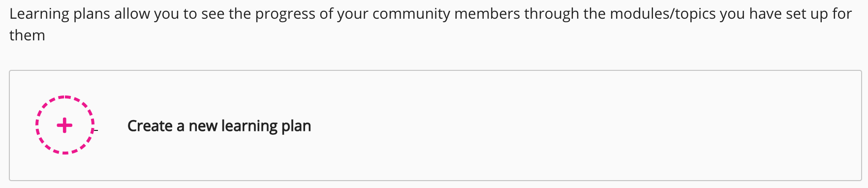
Task: Tap the plus sign inside dashed circle
Action: 64,125
